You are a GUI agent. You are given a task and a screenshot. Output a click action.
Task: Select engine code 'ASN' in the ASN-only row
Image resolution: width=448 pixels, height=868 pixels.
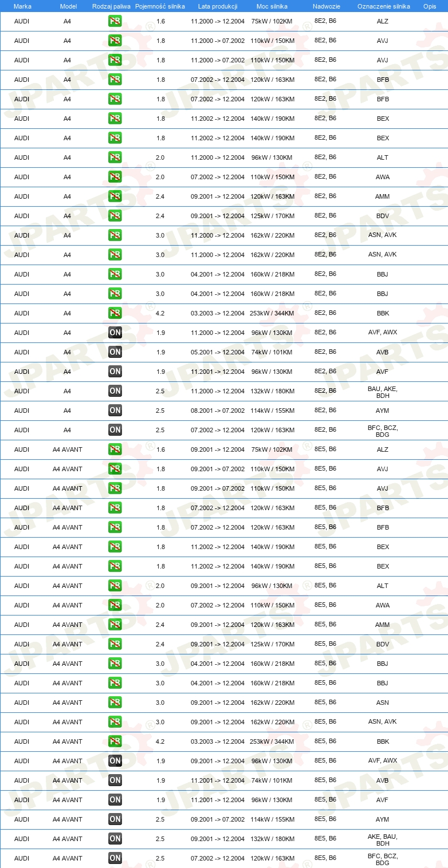click(x=383, y=703)
